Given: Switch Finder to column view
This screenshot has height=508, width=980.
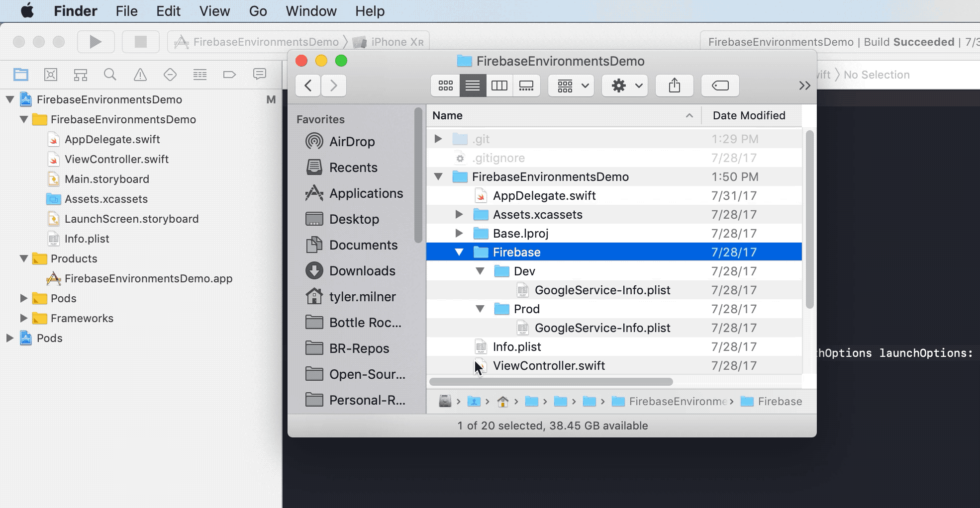Looking at the screenshot, I should coord(499,85).
